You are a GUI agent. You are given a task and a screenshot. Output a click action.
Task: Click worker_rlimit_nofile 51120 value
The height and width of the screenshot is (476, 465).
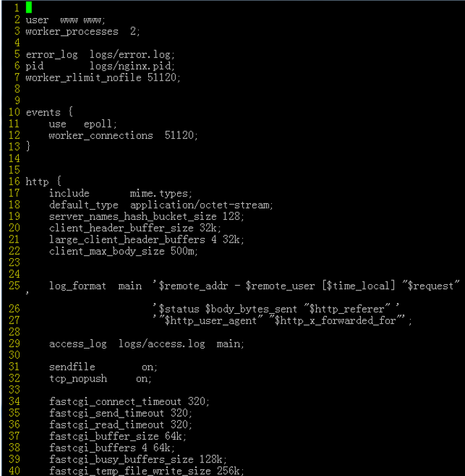click(162, 77)
